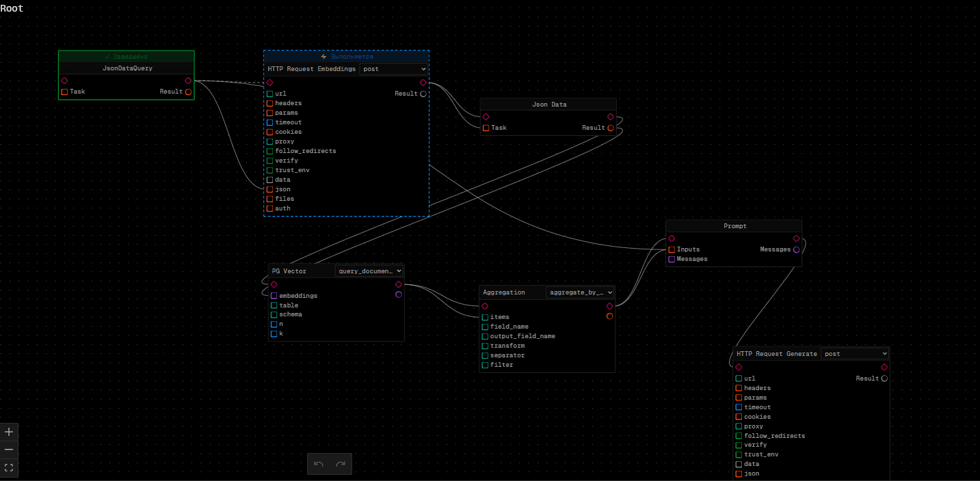The height and width of the screenshot is (481, 980).
Task: Click the Prompt Messages output port circle
Action: point(796,249)
